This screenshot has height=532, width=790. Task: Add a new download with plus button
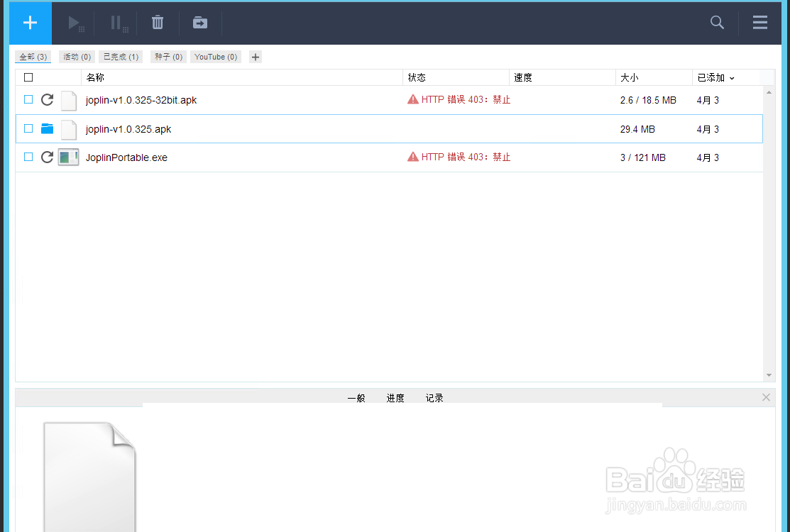coord(31,23)
